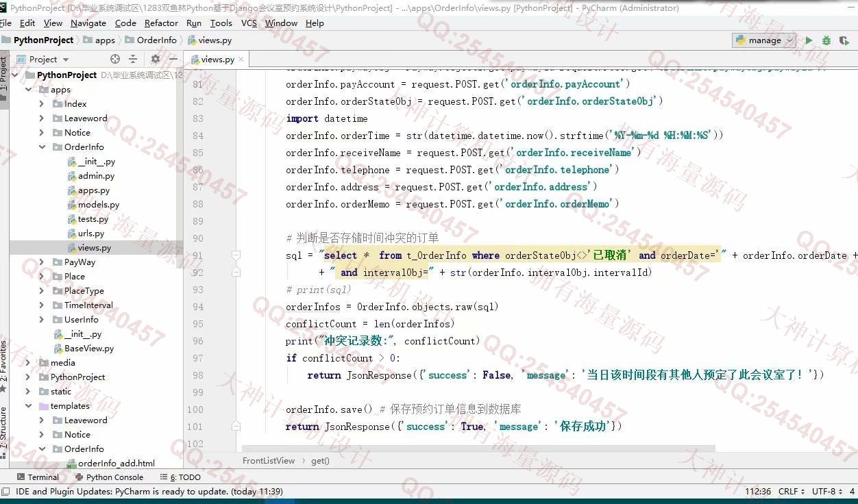Locate current file using the target icon
This screenshot has height=504, width=858.
[x=115, y=59]
